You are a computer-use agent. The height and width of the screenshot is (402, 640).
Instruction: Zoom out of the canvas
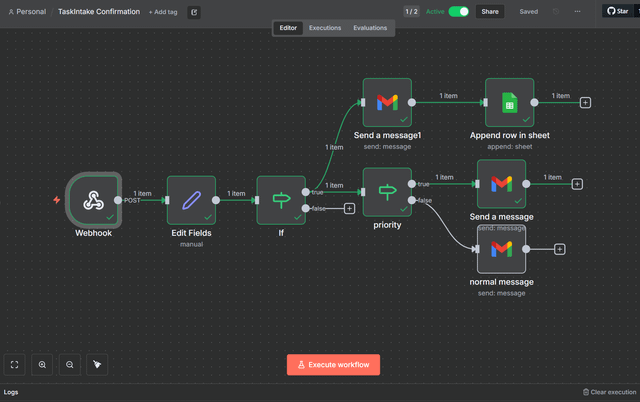70,365
